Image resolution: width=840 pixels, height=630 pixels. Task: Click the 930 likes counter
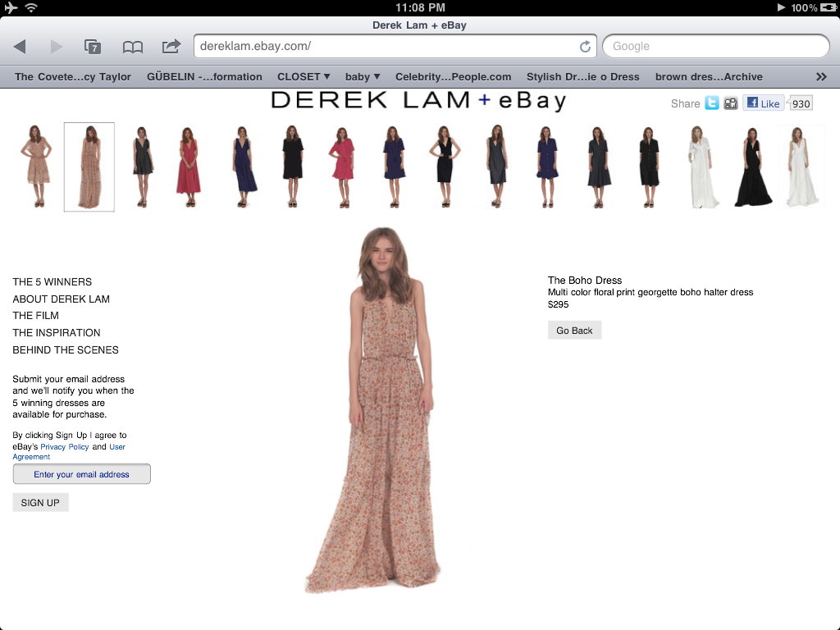801,103
